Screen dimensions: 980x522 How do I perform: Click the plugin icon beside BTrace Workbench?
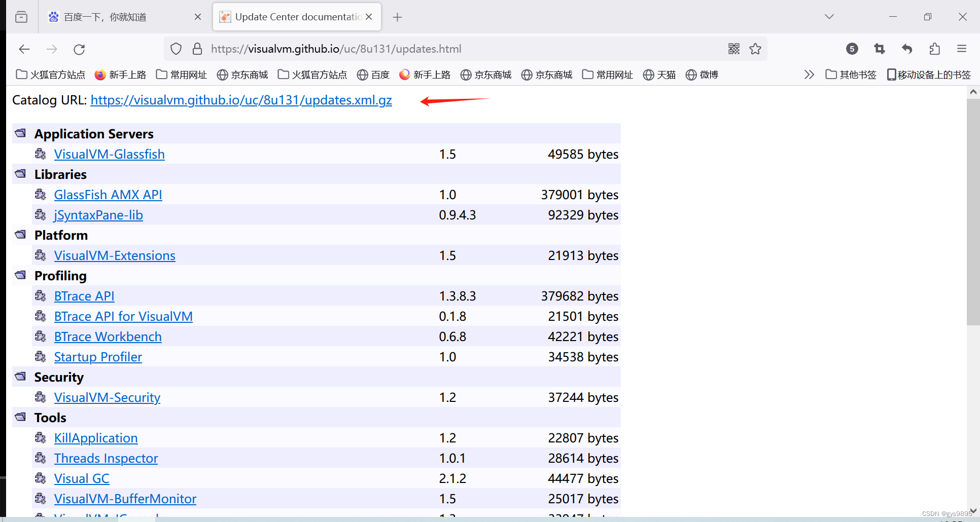coord(41,336)
